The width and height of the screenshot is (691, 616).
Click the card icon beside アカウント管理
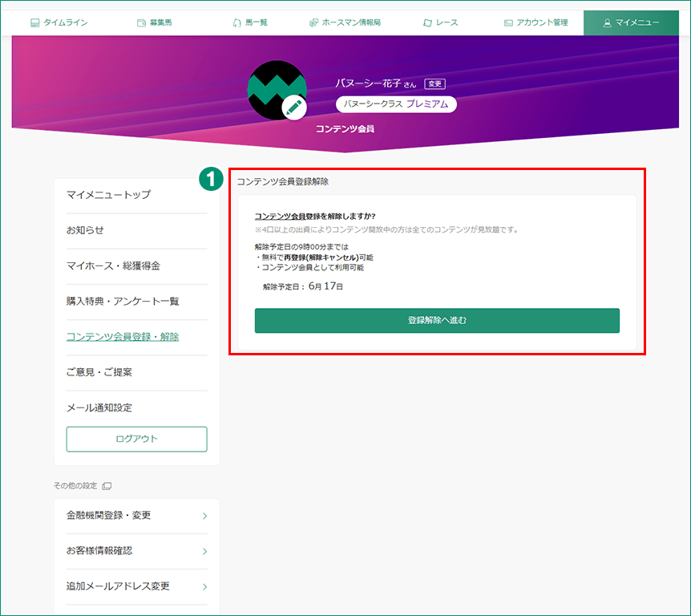pyautogui.click(x=508, y=23)
